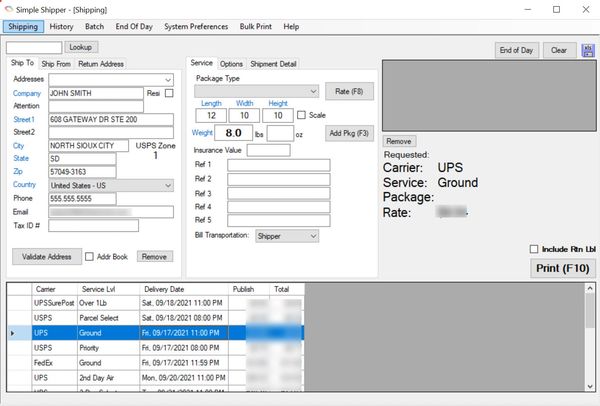Click the Rate (F8) button
The image size is (600, 406).
(x=349, y=91)
